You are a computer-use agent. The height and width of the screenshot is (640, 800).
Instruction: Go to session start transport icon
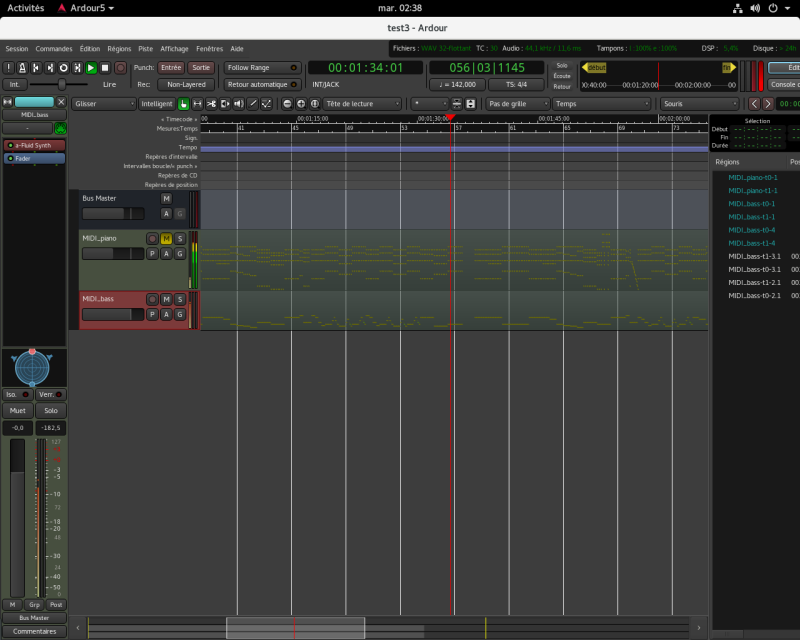click(36, 68)
